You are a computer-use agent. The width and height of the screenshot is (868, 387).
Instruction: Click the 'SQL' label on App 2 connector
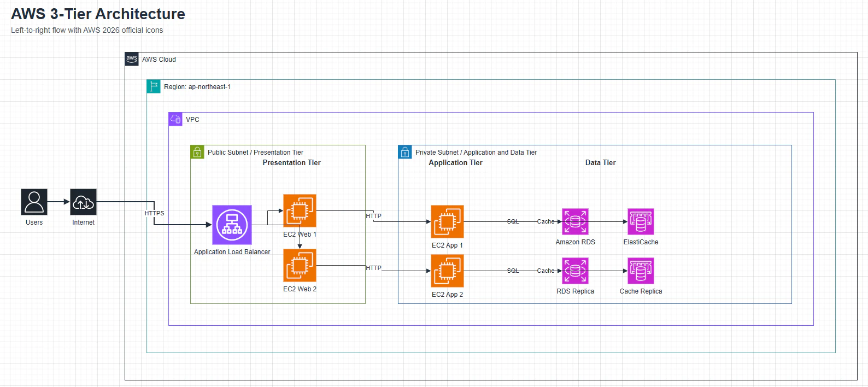[x=513, y=271]
